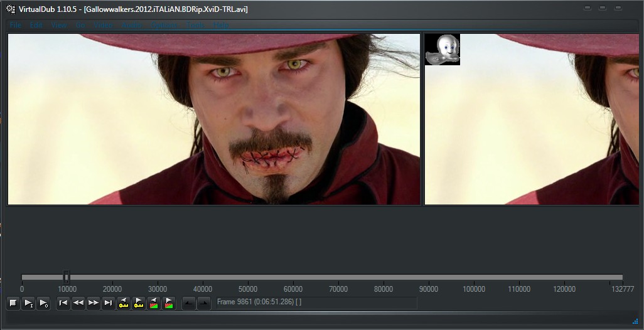
Task: Jump to the end of the video
Action: 109,303
